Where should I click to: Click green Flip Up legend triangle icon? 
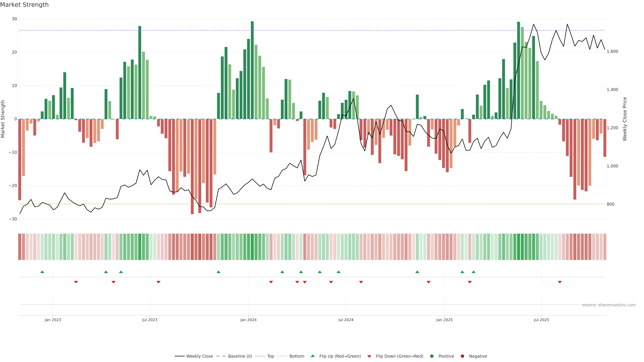pos(312,356)
